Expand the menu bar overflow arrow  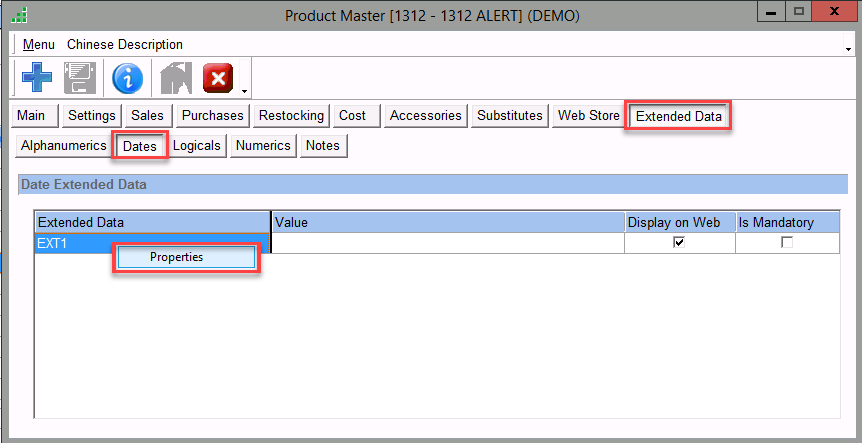[847, 47]
